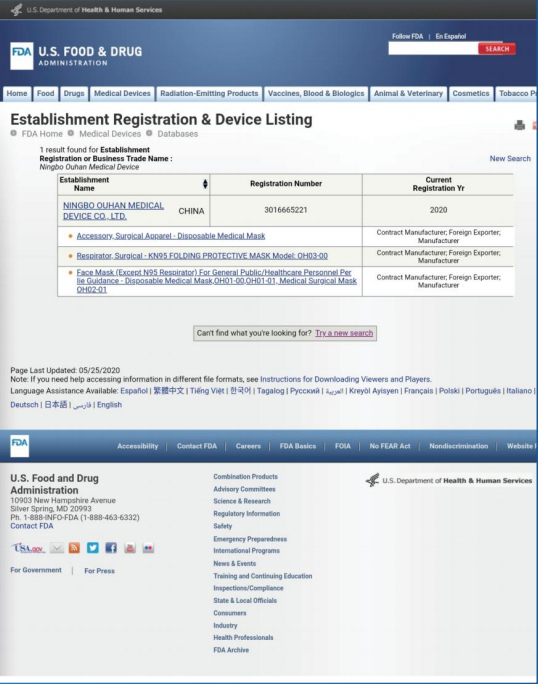Viewport: 538px width, 684px height.
Task: Open the RSS feed icon
Action: tap(75, 548)
